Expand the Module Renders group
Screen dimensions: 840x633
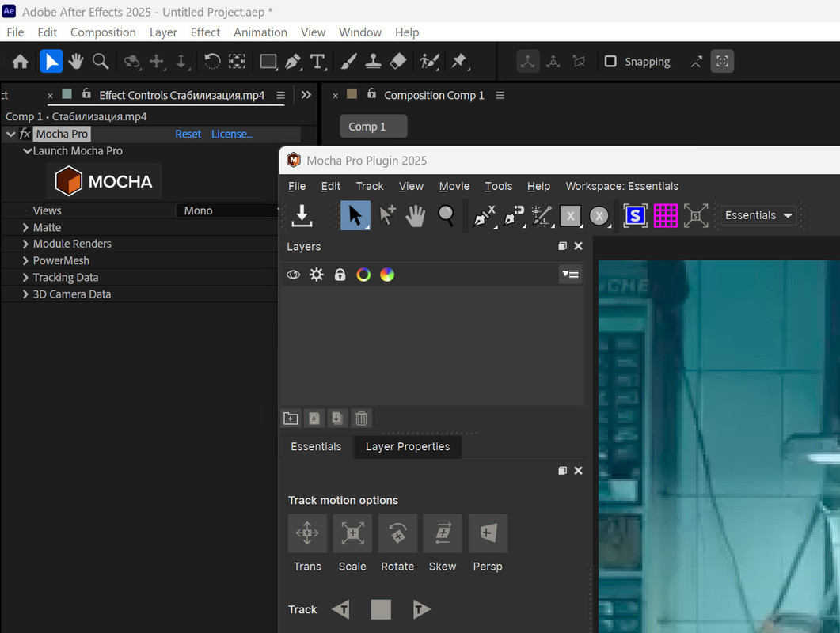tap(25, 244)
